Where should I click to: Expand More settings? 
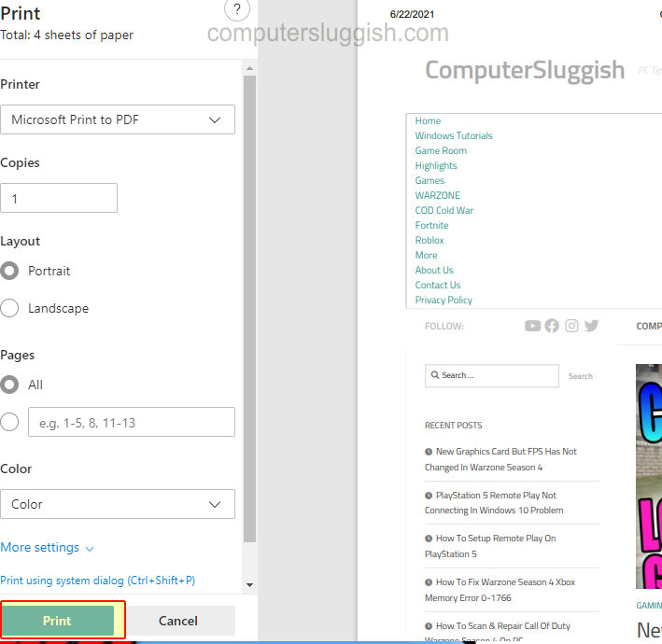tap(47, 547)
